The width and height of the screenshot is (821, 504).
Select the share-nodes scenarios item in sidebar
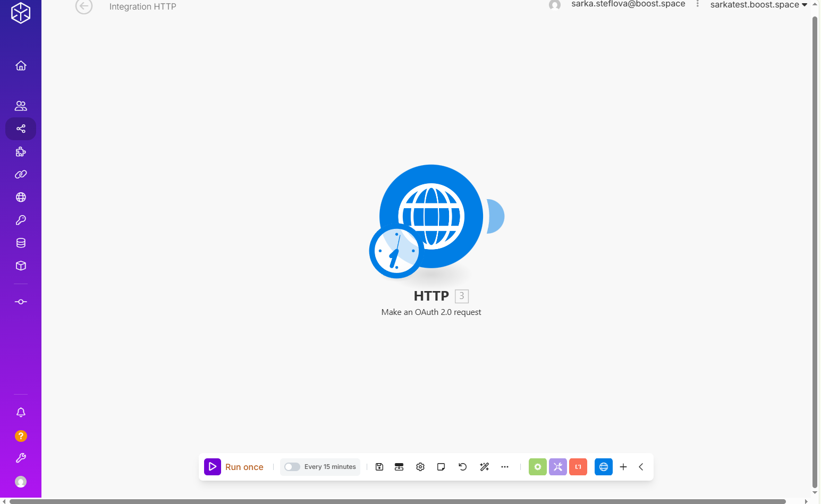click(x=21, y=129)
